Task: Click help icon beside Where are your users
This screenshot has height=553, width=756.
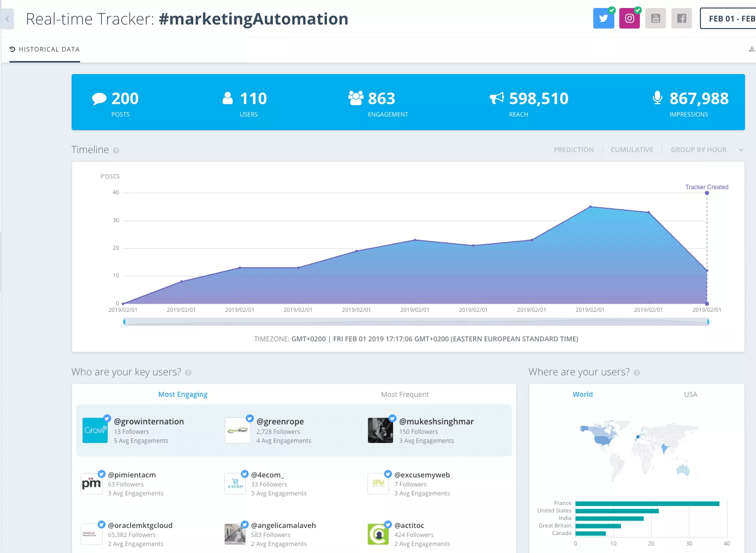Action: (x=637, y=373)
